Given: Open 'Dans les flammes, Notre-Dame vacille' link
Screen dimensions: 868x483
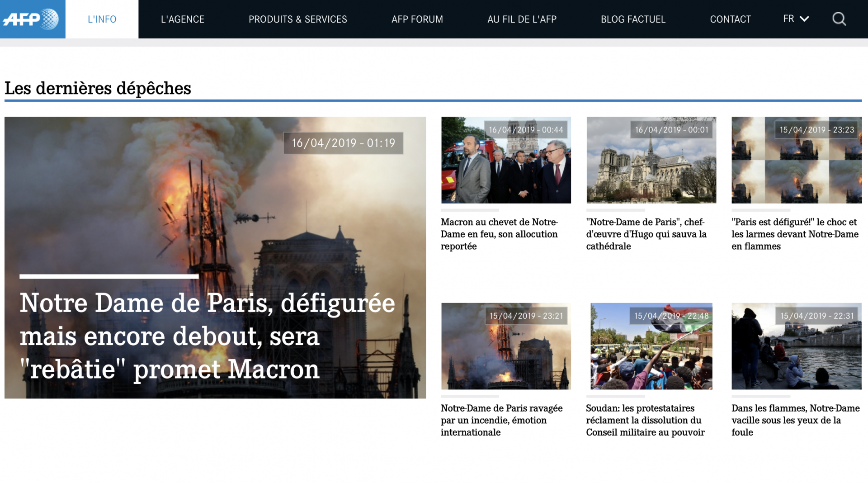Looking at the screenshot, I should click(796, 420).
